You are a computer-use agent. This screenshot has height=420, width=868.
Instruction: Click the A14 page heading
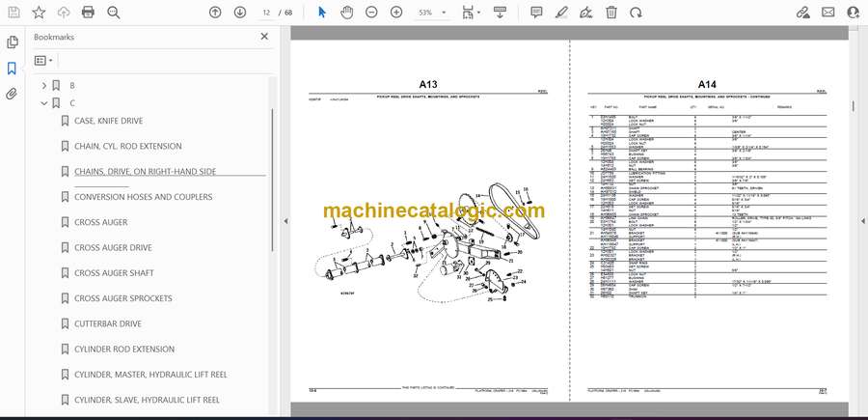click(x=707, y=84)
